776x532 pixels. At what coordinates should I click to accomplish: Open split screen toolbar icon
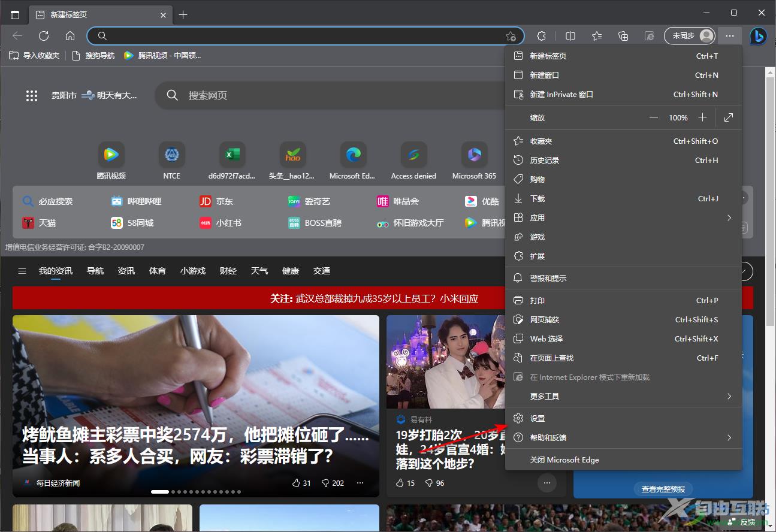(x=570, y=36)
